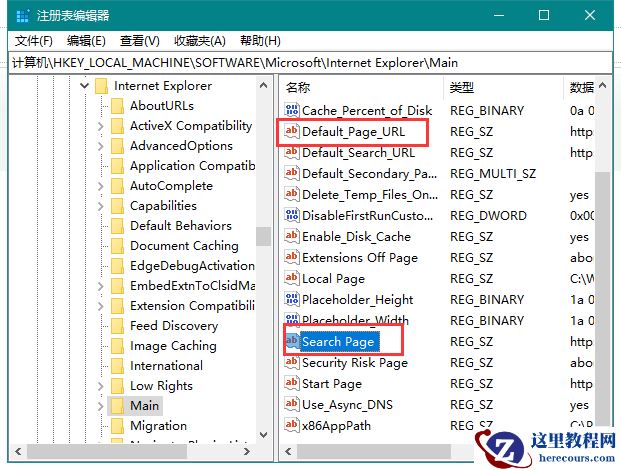Screen dimensions: 621x470
Task: Click the Feed Discovery folder icon
Action: 118,325
